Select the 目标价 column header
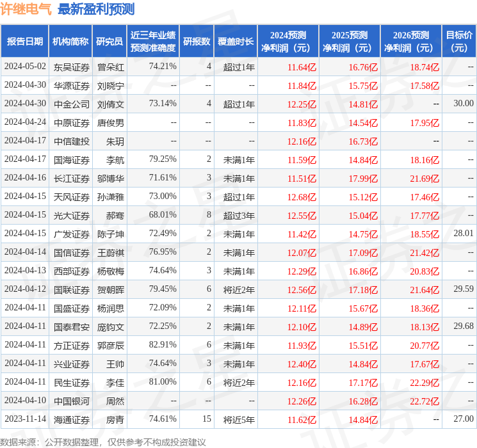 coord(459,42)
